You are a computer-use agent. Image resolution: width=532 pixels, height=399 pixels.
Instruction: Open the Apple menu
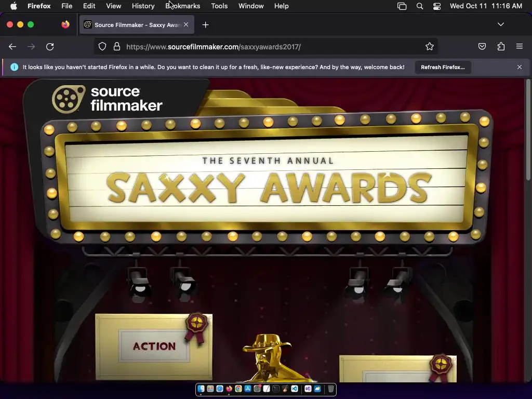[x=14, y=6]
